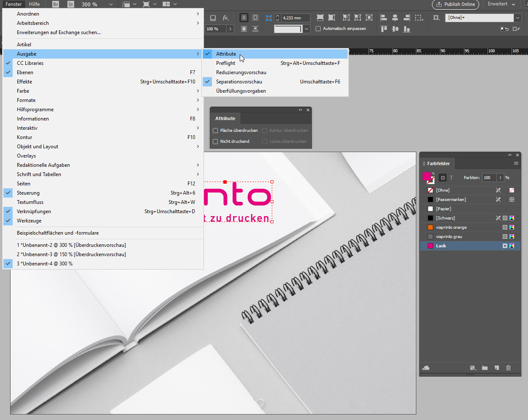Align top edges icon in control bar
The image size is (528, 420).
click(383, 29)
